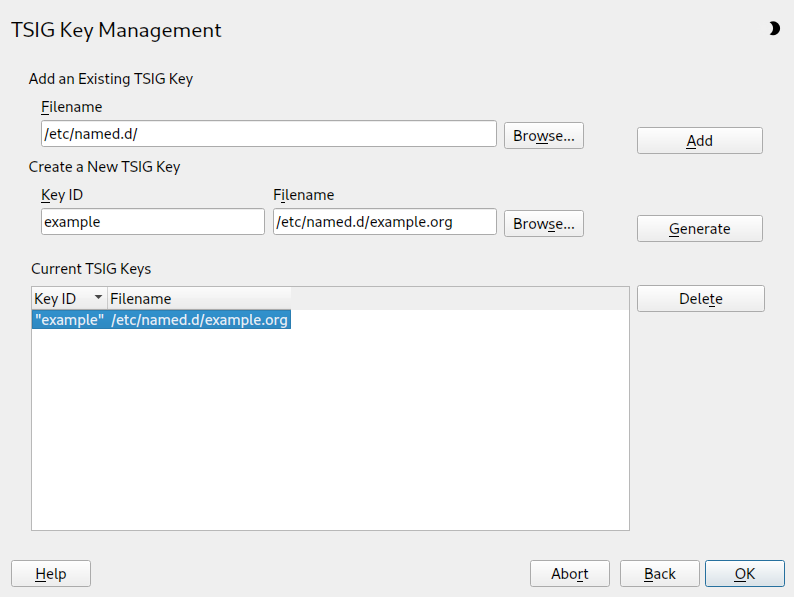This screenshot has width=794, height=597.
Task: Open the Help dialog
Action: (x=51, y=574)
